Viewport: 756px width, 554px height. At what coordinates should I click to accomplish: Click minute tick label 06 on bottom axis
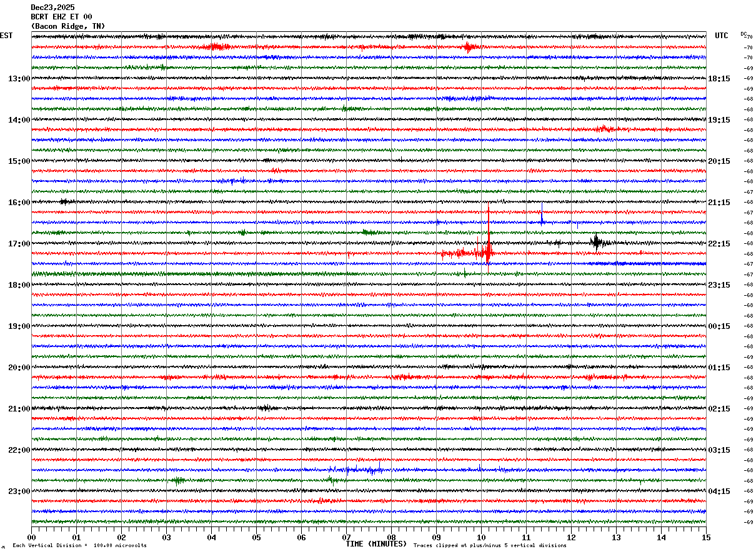(x=301, y=537)
